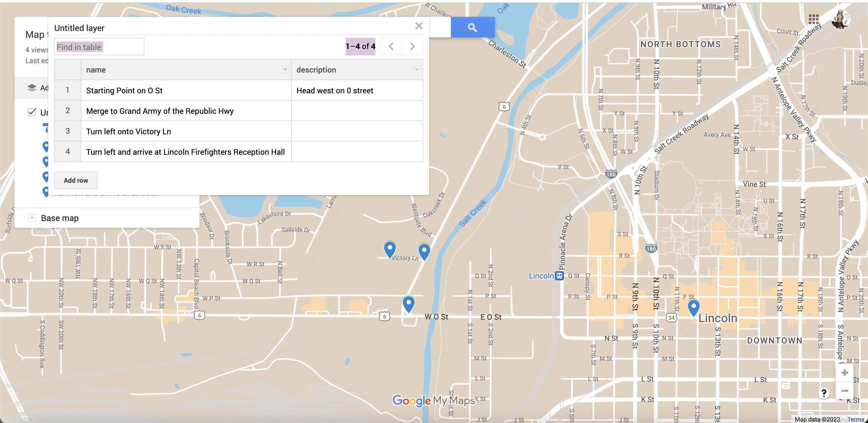Viewport: 868px width, 423px height.
Task: Click the left map pin on Victory Ln
Action: click(x=390, y=250)
